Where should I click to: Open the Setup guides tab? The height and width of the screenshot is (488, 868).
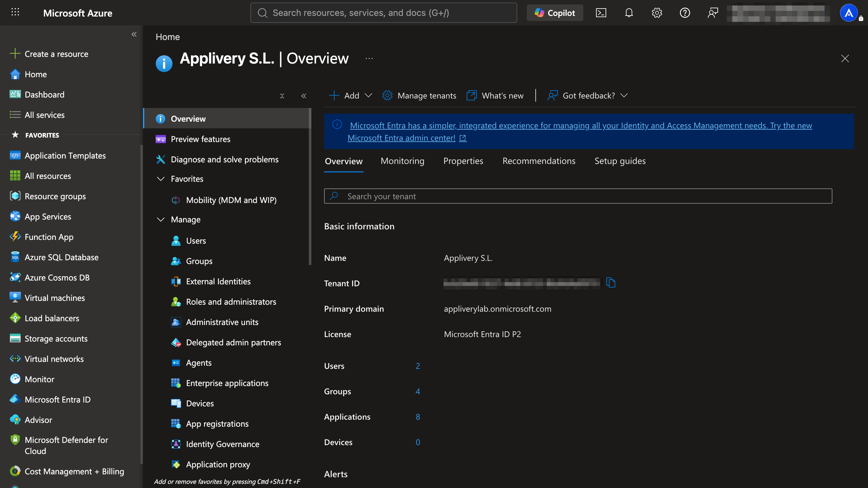tap(620, 161)
